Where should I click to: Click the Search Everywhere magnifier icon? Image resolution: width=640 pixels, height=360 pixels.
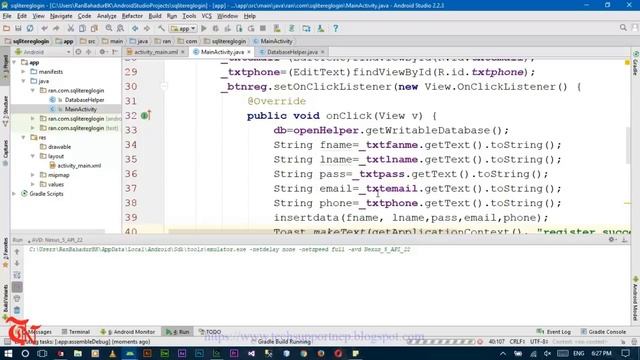[x=623, y=28]
